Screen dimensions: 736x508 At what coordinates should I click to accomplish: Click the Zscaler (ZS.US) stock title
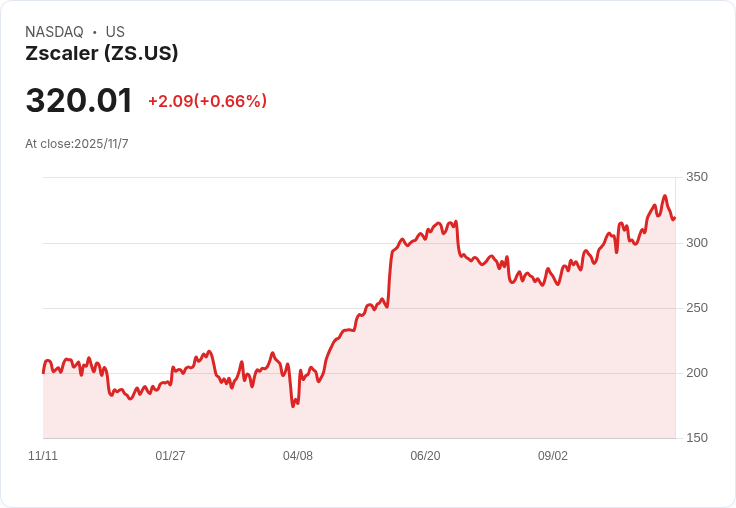click(x=101, y=54)
